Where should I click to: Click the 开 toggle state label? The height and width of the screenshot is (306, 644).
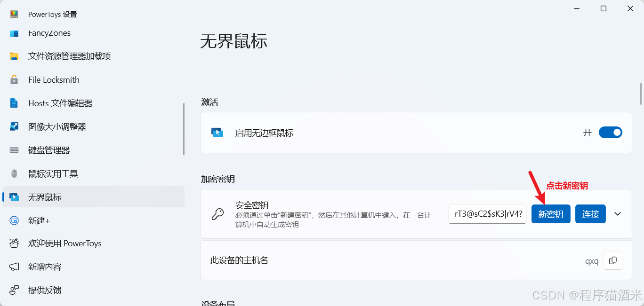(588, 133)
